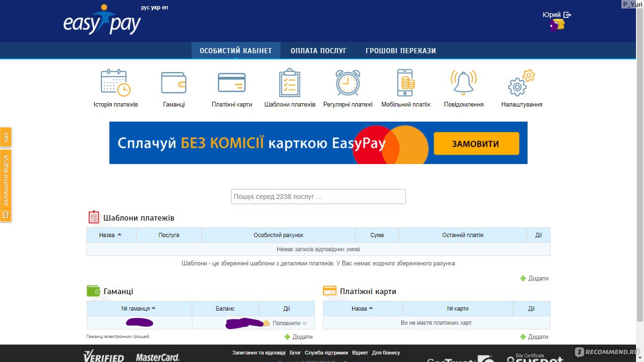The height and width of the screenshot is (362, 644).
Task: Click the ЗАМОВИТИ button on the banner
Action: coord(476,144)
